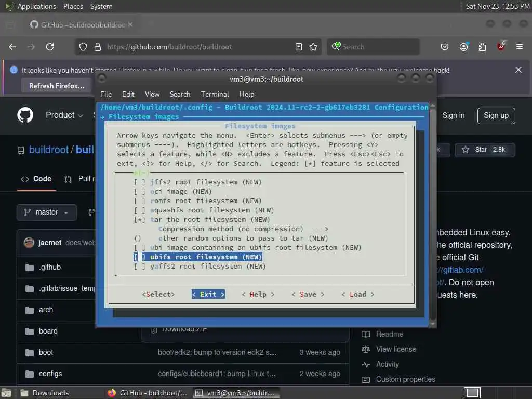Select other random options to pass to tar

click(243, 238)
